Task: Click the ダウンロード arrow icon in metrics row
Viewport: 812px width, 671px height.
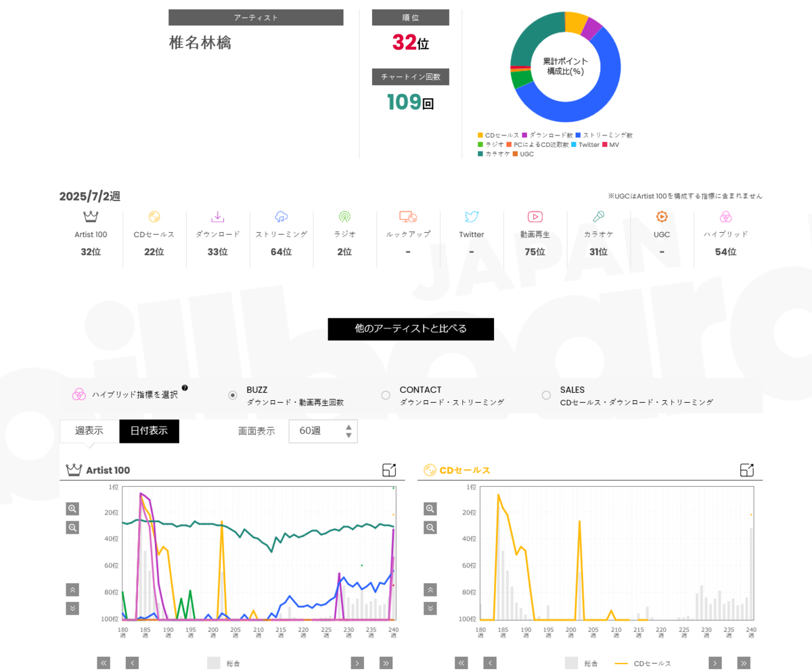Action: pyautogui.click(x=218, y=217)
